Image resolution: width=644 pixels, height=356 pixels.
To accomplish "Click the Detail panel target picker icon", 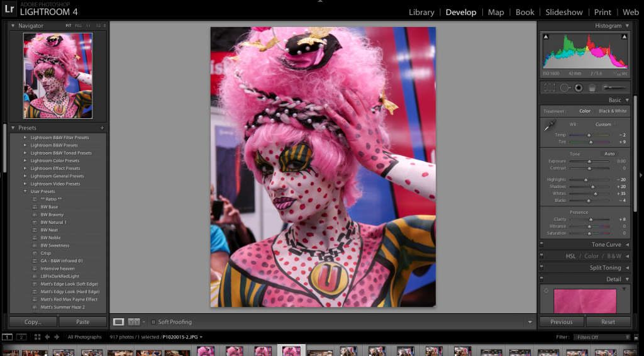I will click(x=547, y=291).
